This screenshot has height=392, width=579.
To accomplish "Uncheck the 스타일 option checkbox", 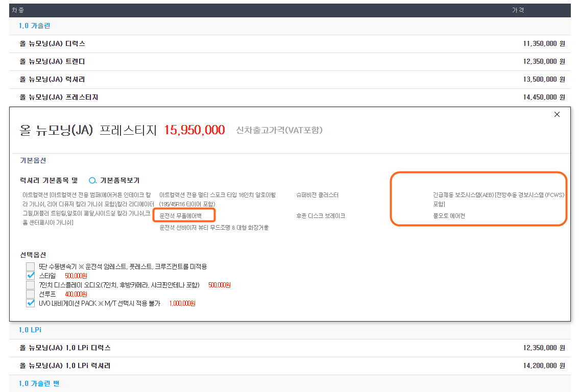I will tap(31, 276).
